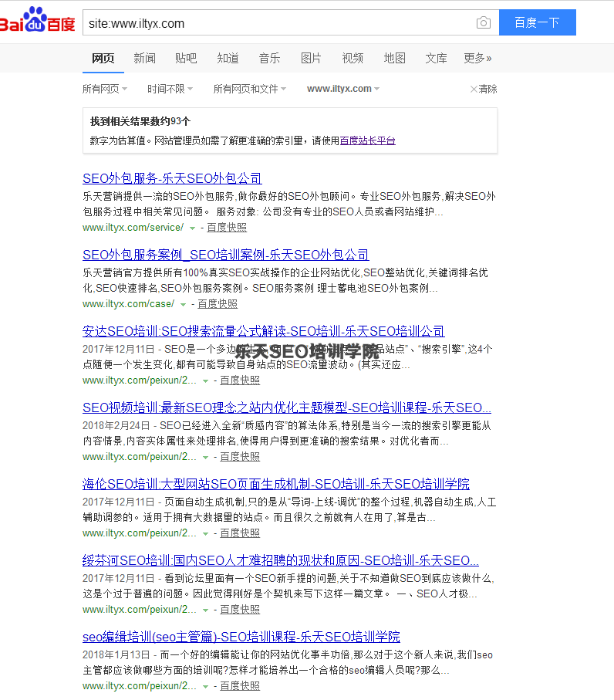Open the seo编辑培训(seo主管篇) result
The height and width of the screenshot is (700, 614).
[241, 637]
